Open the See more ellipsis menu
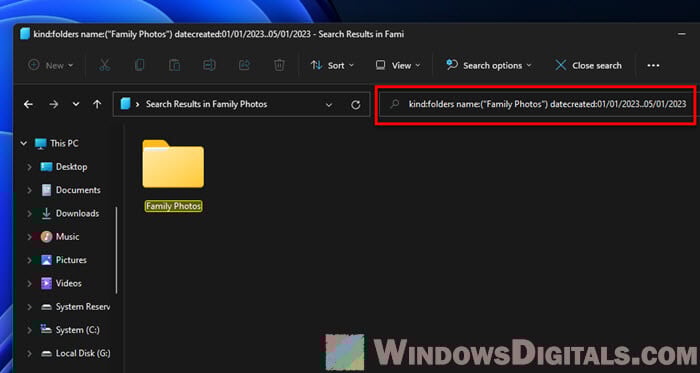Viewport: 700px width, 373px height. pos(653,66)
